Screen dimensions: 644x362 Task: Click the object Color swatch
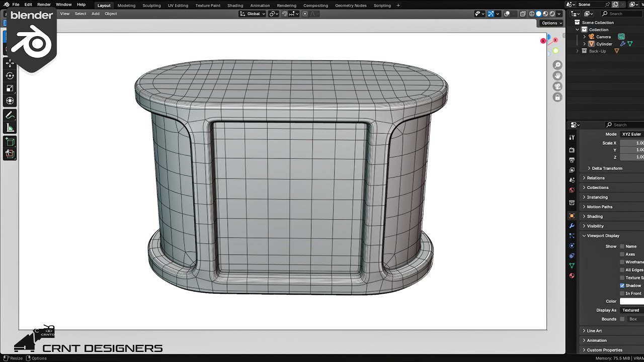(632, 301)
